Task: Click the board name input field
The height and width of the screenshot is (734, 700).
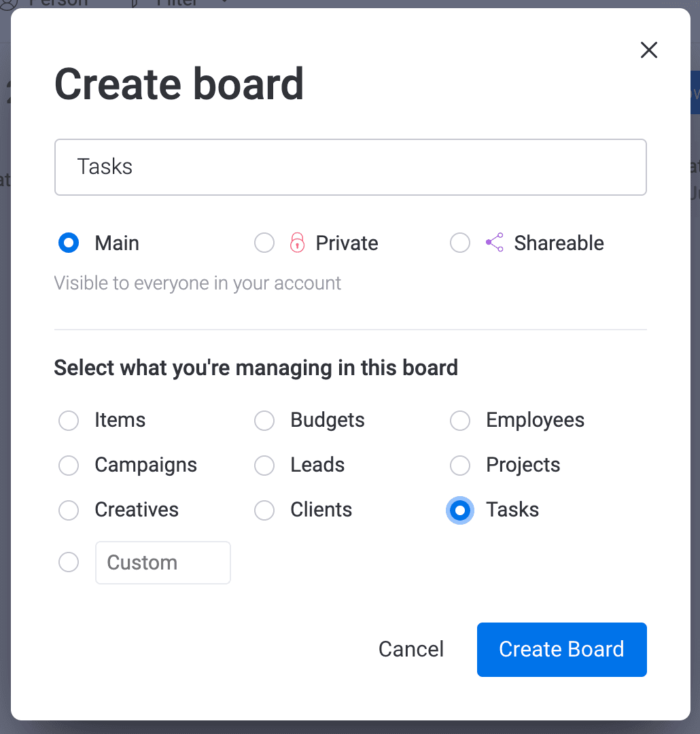Action: [350, 167]
